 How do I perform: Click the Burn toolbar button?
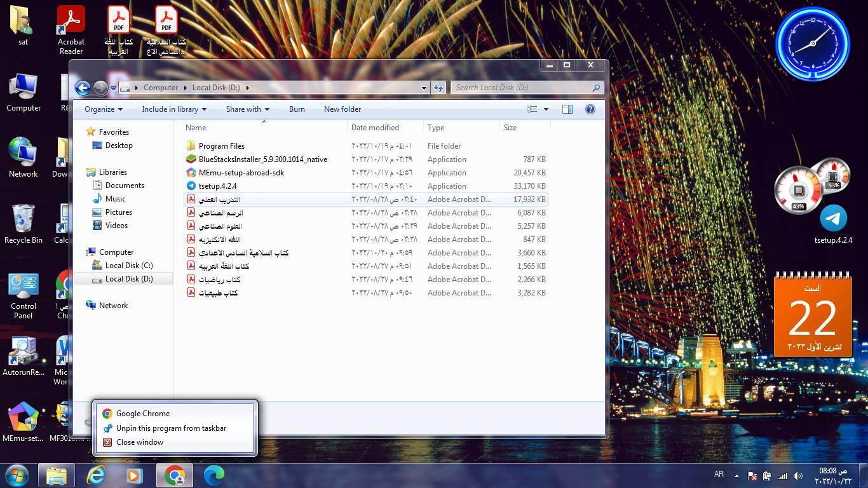tap(297, 109)
